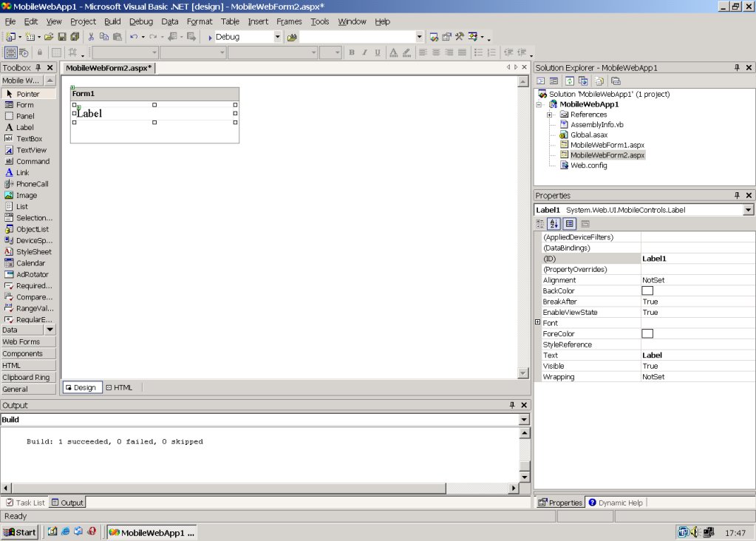The height and width of the screenshot is (541, 756).
Task: Open the Build output pane dropdown
Action: [x=524, y=420]
